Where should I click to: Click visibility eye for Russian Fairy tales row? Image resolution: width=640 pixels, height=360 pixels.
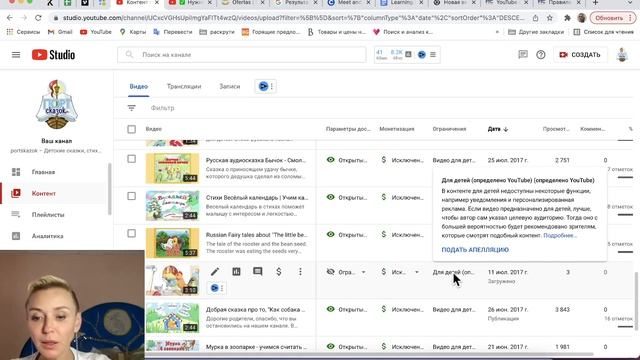[x=331, y=234]
